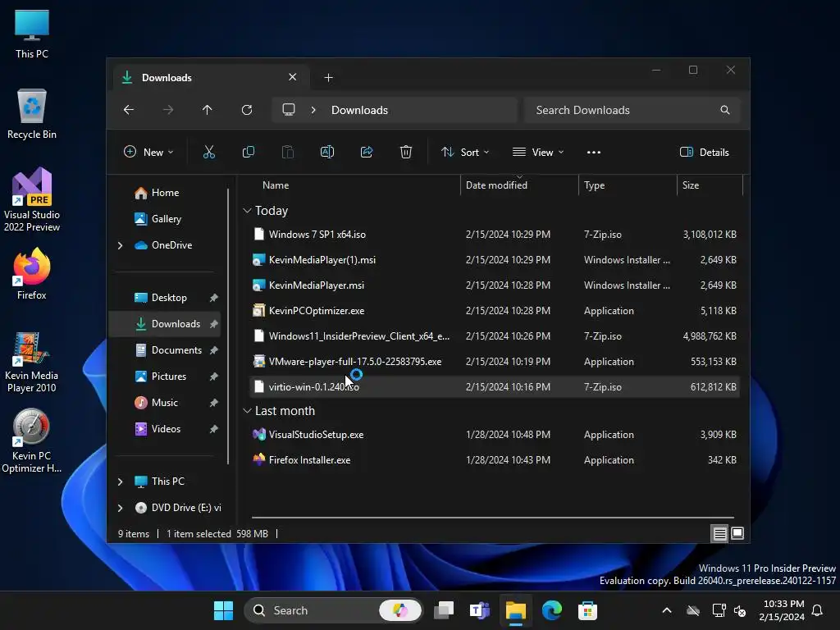Open Windows Start menu
Screen dimensions: 840x630
[223, 610]
